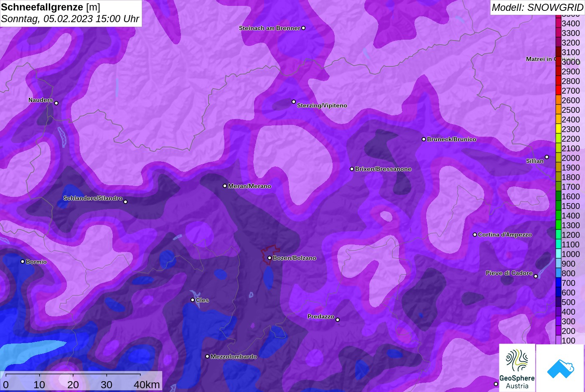The width and height of the screenshot is (585, 392).
Task: Click the Cortina d'Ampezzo label text
Action: coord(505,234)
